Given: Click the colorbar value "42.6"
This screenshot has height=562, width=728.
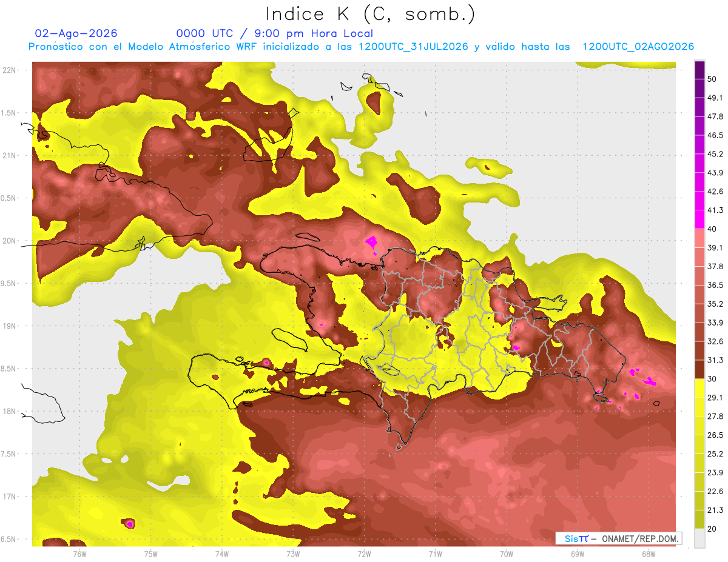Looking at the screenshot, I should pyautogui.click(x=715, y=192).
